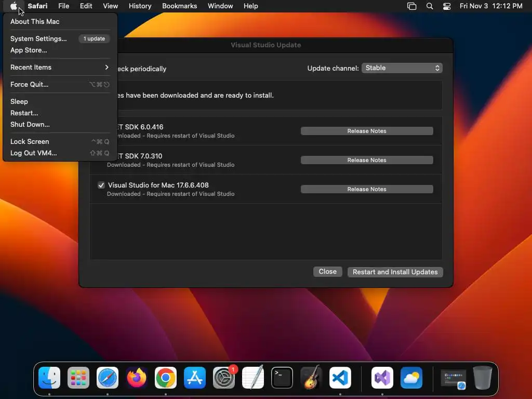
Task: Open System Settings from Apple menu
Action: click(60, 38)
